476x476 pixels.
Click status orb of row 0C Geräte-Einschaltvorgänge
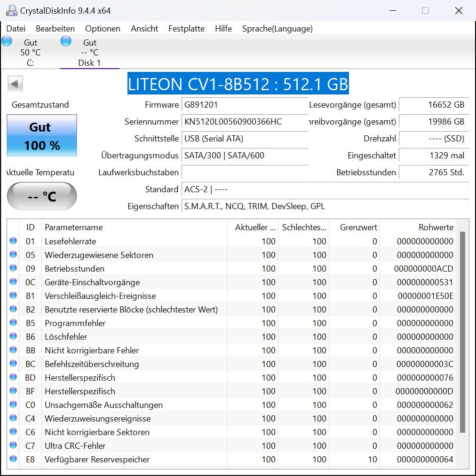(x=13, y=282)
